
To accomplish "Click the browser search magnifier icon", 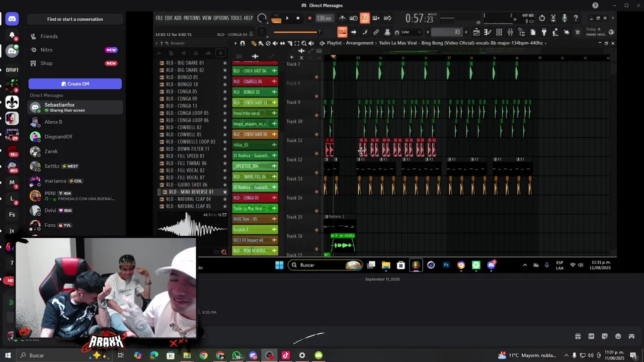I will tap(224, 252).
